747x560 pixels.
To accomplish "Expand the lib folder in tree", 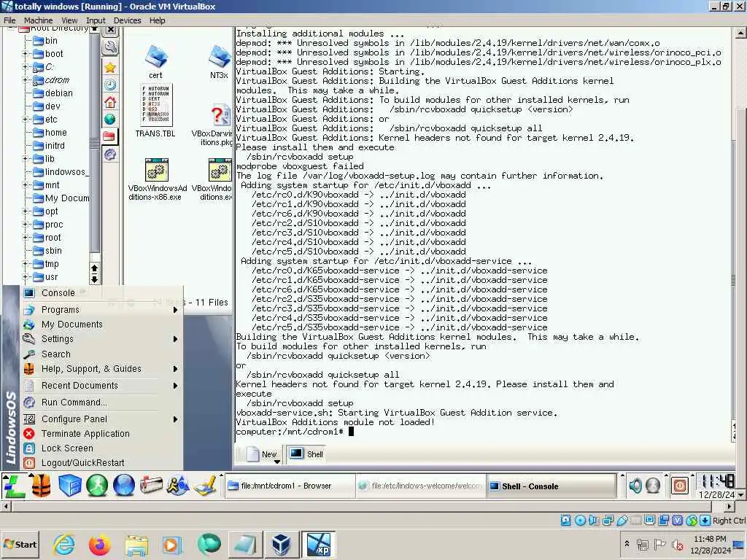I will click(26, 158).
